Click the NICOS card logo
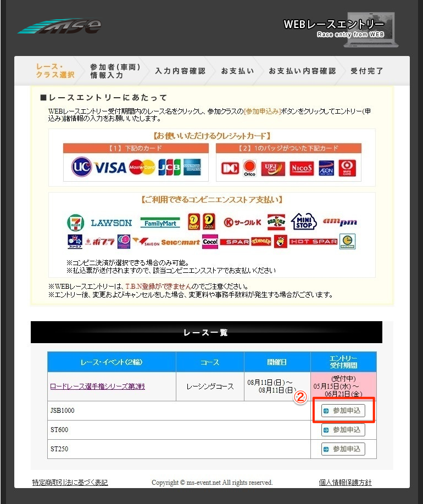This screenshot has width=423, height=504. click(302, 168)
